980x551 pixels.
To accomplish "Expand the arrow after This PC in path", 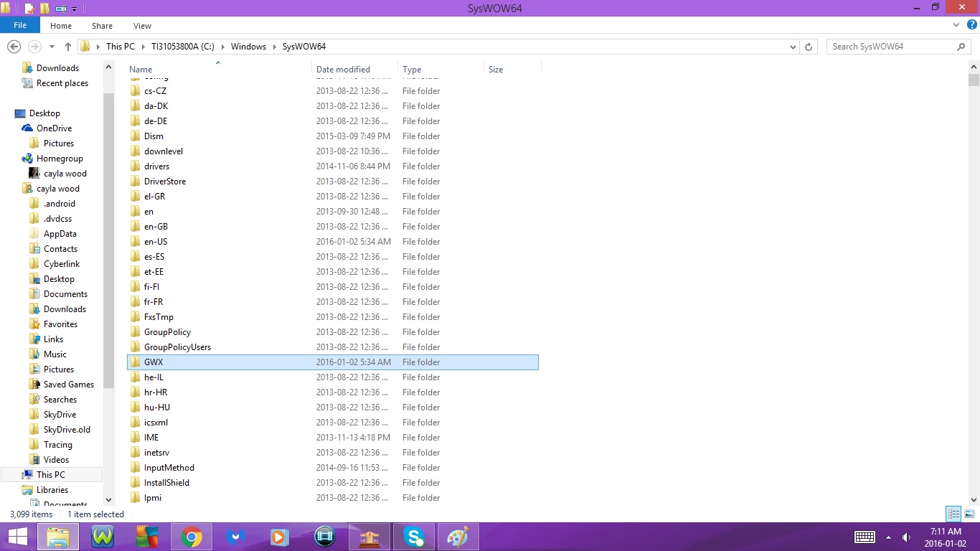I will pyautogui.click(x=143, y=47).
